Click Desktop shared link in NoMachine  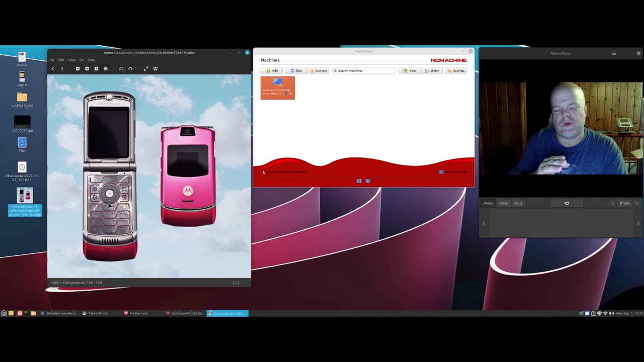click(x=453, y=172)
